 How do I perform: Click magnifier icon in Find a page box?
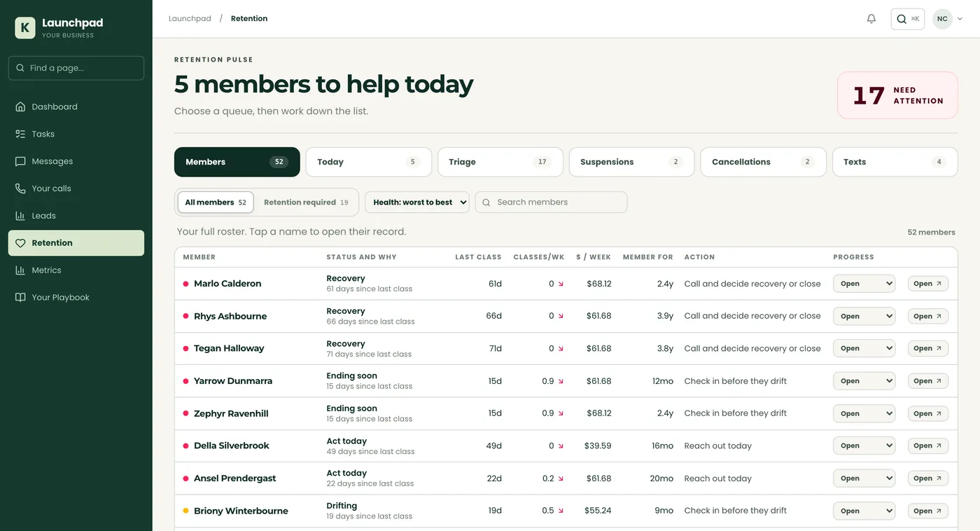pyautogui.click(x=20, y=68)
